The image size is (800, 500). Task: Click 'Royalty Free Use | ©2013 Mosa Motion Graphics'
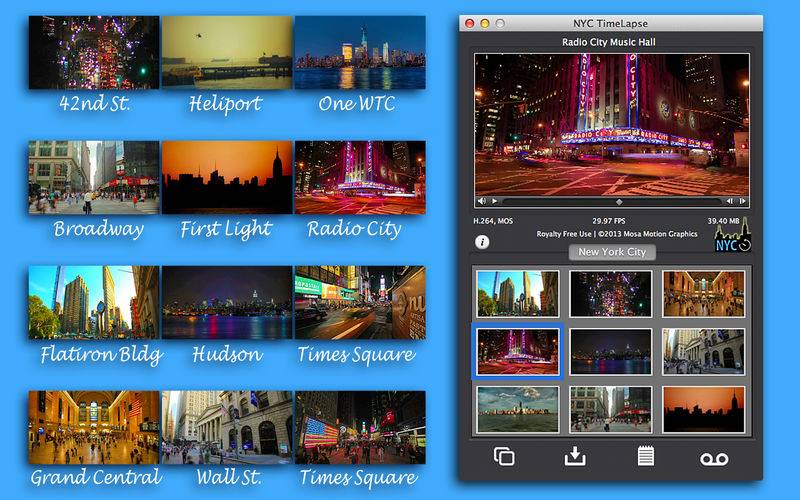tap(617, 234)
